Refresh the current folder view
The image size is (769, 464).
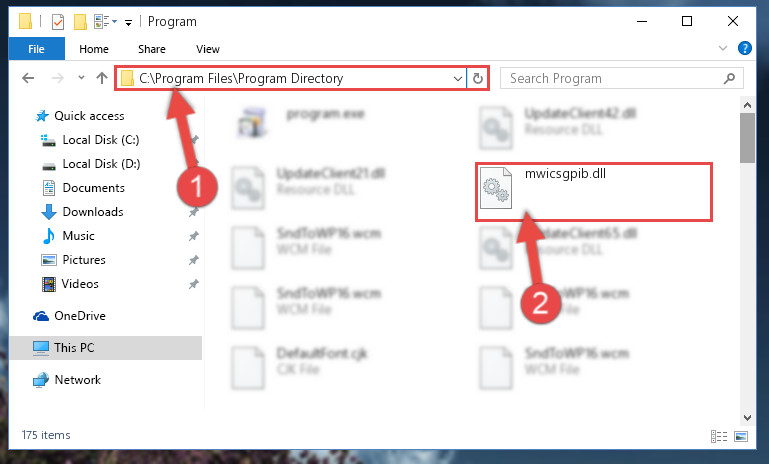click(478, 78)
